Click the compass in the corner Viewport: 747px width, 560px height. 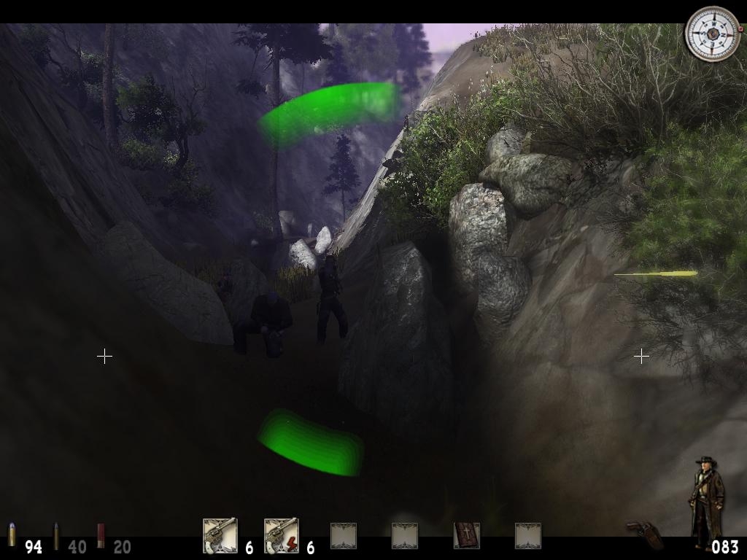pyautogui.click(x=713, y=34)
